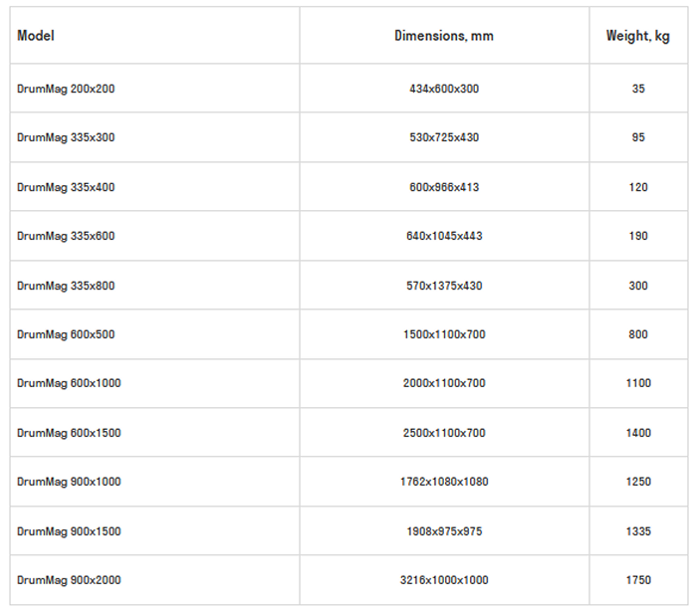
Task: Click the Model column header
Action: [x=36, y=36]
